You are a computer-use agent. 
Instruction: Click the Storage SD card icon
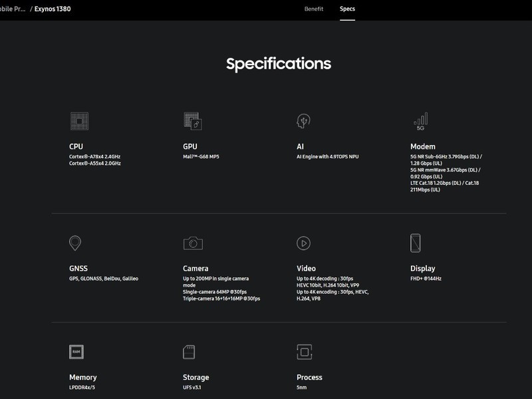[x=189, y=352]
